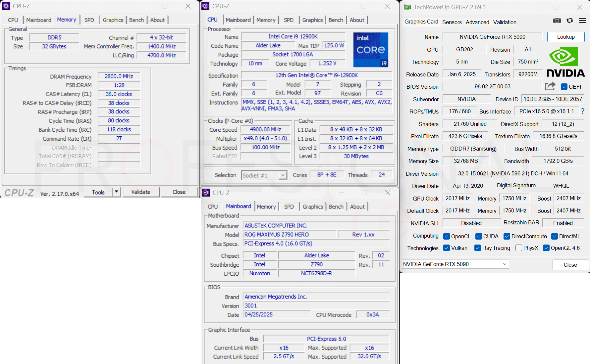Click the Bus Interface question mark
Viewport: 590px width, 364px height.
click(583, 112)
